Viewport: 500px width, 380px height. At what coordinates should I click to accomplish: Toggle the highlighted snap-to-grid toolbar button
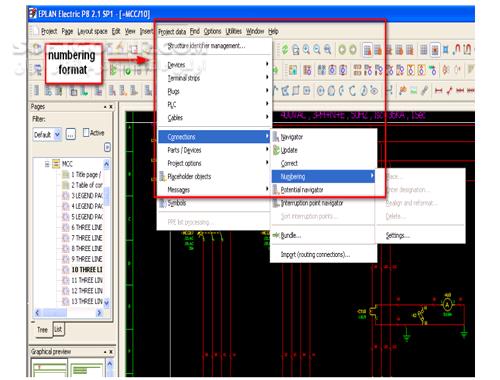435,50
